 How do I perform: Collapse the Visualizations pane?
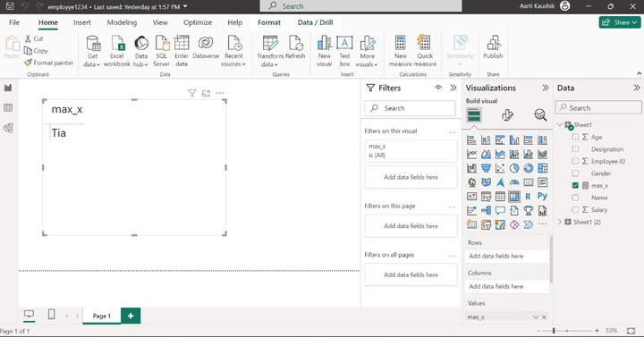(545, 88)
